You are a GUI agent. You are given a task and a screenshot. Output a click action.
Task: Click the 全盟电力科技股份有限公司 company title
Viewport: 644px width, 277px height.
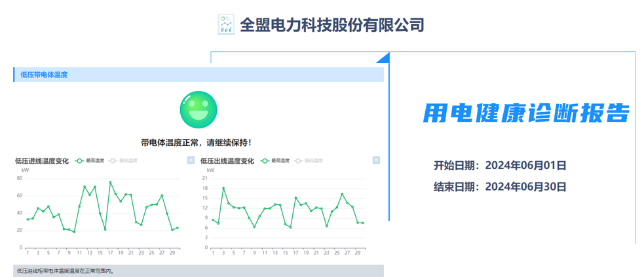332,25
